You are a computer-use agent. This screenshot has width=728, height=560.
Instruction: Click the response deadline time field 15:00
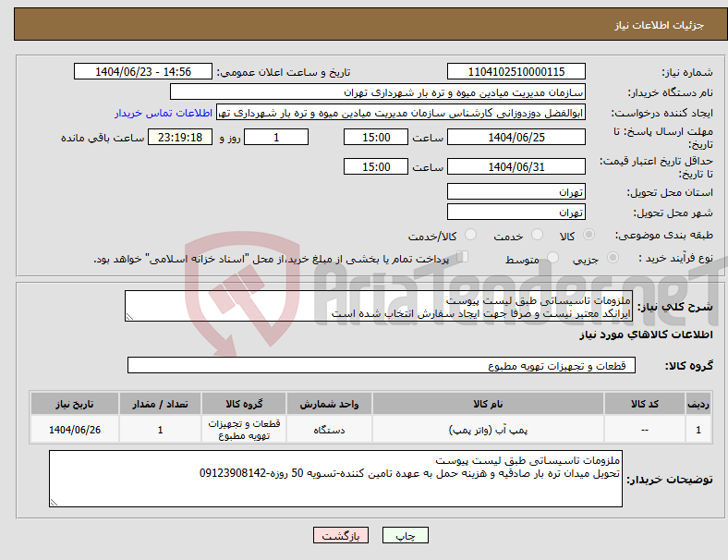tap(376, 137)
